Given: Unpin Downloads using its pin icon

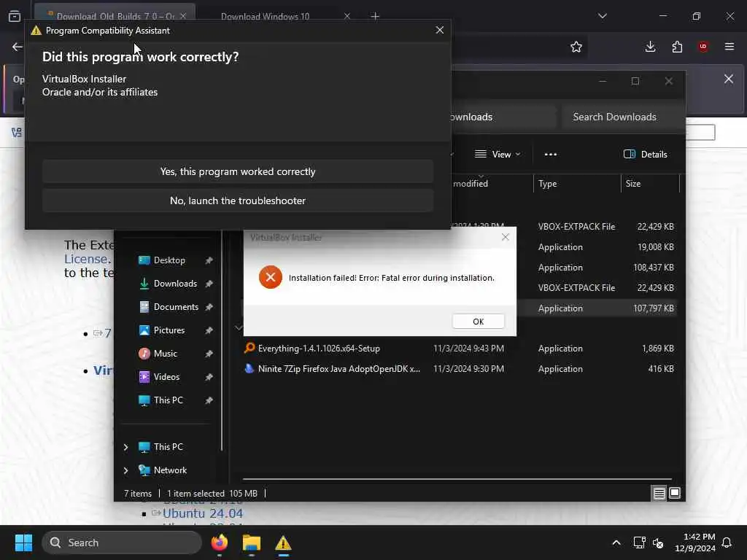Looking at the screenshot, I should 209,284.
